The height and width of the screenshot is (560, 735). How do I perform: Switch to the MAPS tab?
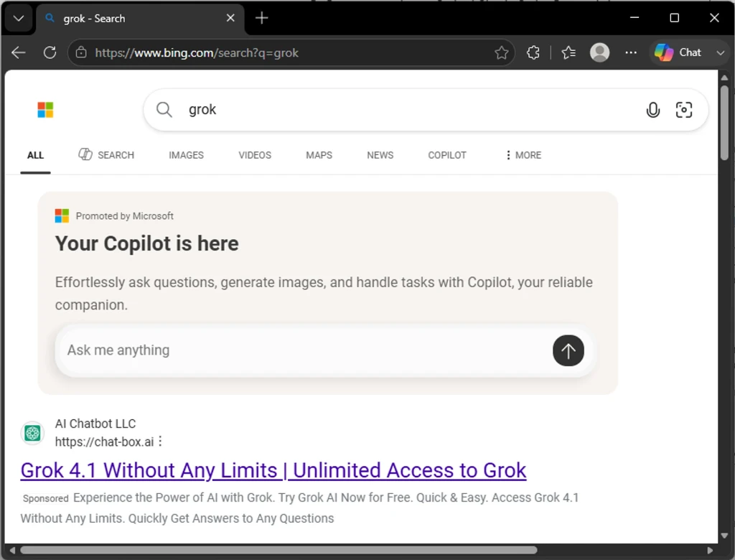(x=319, y=155)
